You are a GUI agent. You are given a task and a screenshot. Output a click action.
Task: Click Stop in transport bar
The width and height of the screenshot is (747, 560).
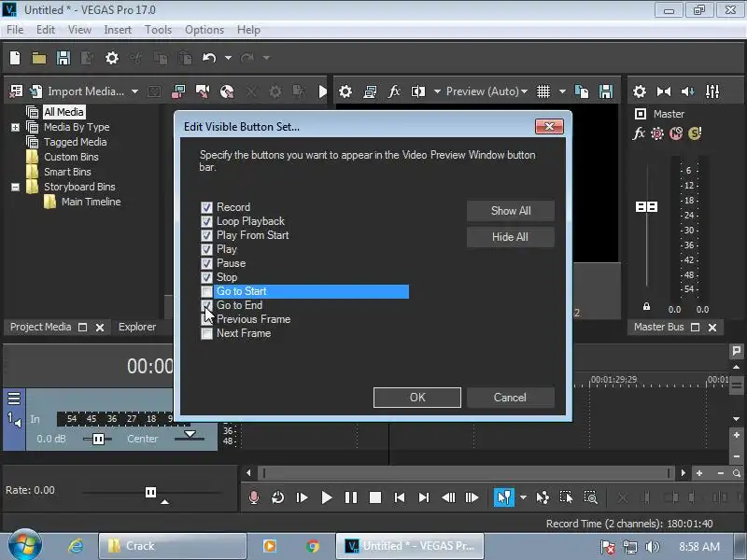pos(375,497)
